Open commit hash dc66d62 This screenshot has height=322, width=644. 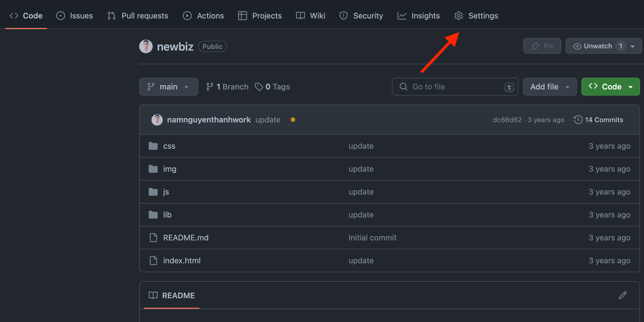coord(507,120)
